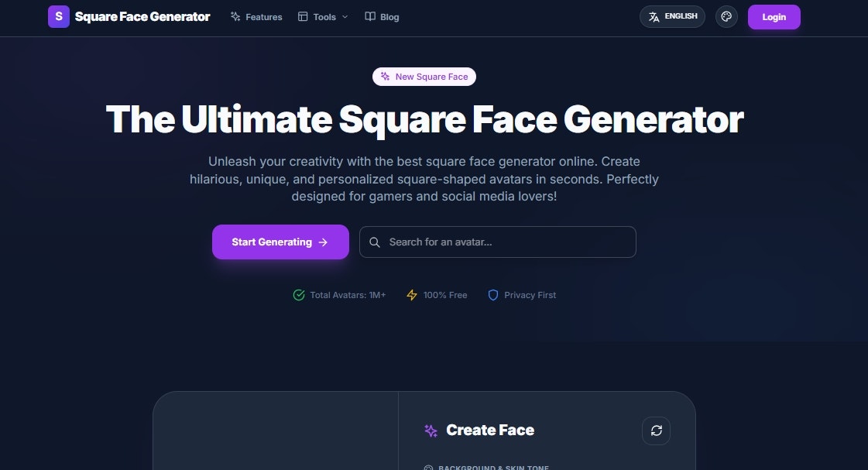This screenshot has width=868, height=470.
Task: Click the green checkmark beside Total Avatars
Action: (x=299, y=295)
